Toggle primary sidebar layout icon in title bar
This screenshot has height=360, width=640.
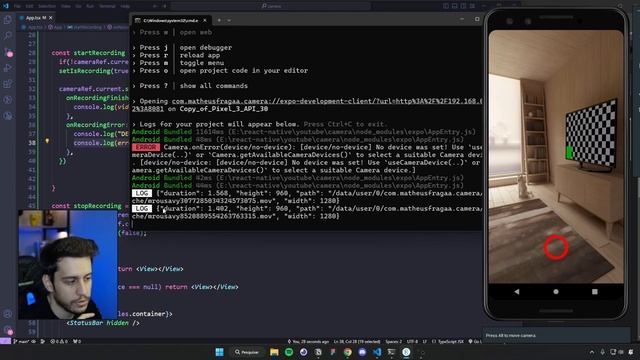446,6
